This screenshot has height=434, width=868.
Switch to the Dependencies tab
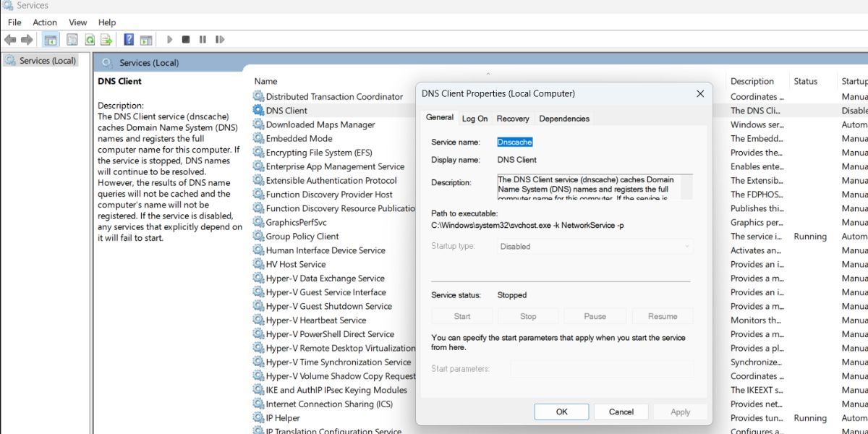[564, 119]
